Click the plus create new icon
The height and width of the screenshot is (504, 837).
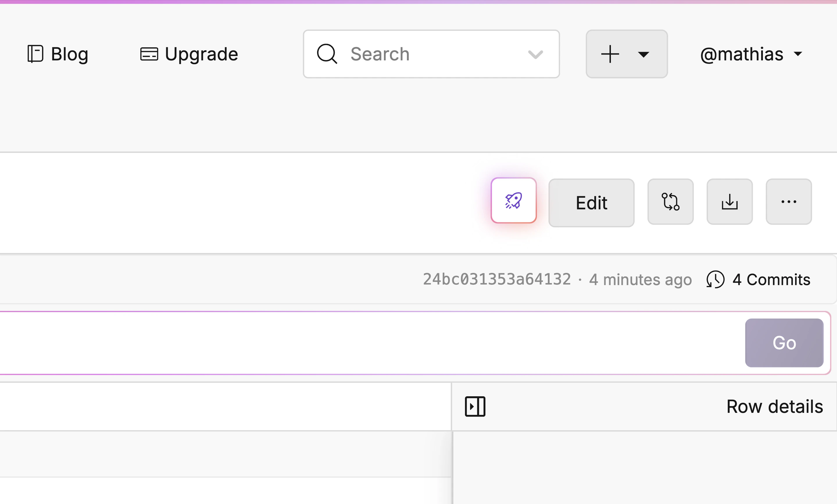coord(610,54)
